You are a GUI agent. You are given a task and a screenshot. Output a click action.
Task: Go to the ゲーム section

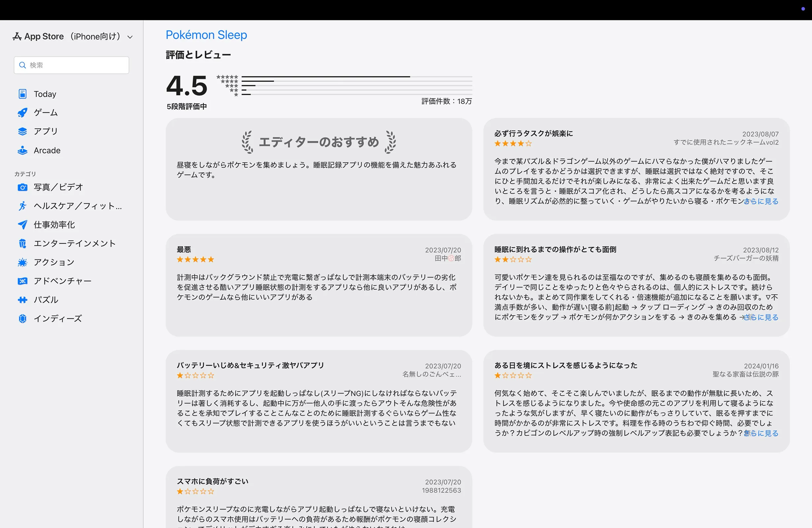(x=46, y=113)
